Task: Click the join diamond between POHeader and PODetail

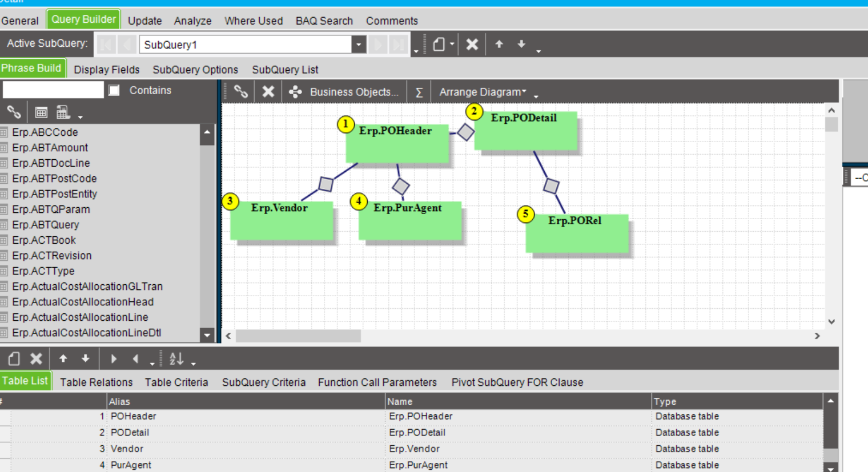Action: click(465, 132)
